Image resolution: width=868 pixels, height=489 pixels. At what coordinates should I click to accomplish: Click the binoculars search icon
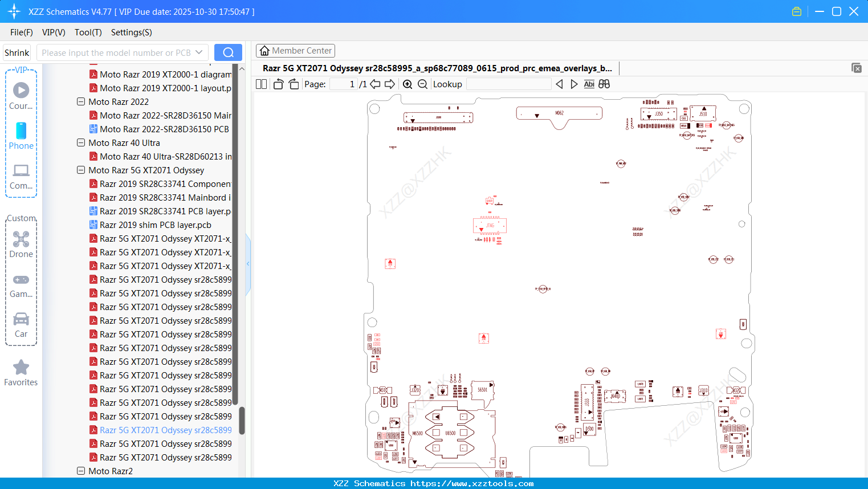(x=604, y=84)
